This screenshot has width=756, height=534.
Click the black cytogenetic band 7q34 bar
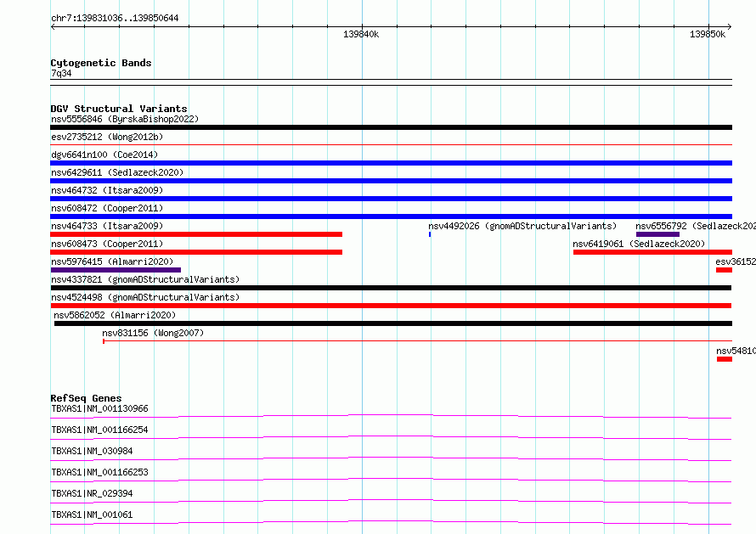[391, 82]
